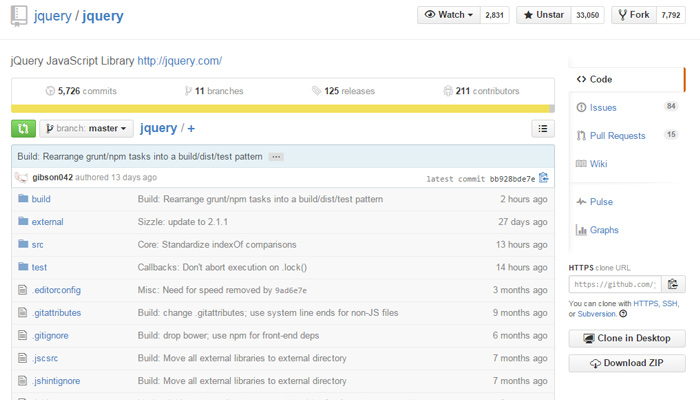Open gibson042 author profile link
The image size is (700, 400).
pyautogui.click(x=52, y=177)
